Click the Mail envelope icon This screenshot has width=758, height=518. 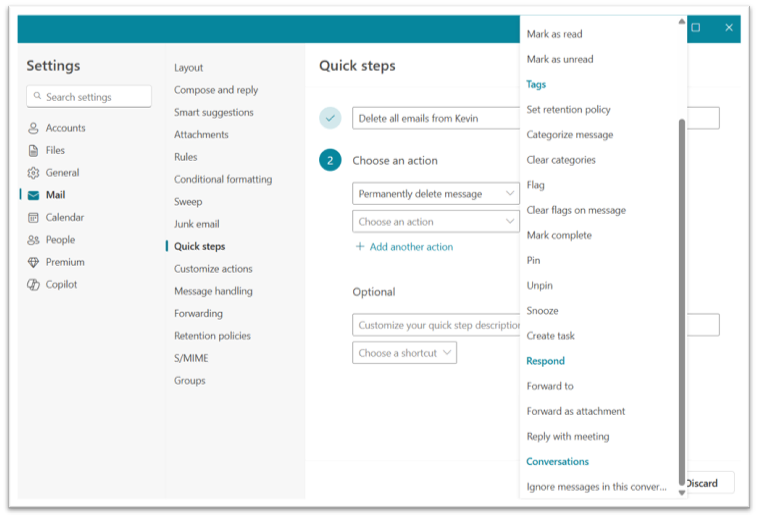coord(33,195)
